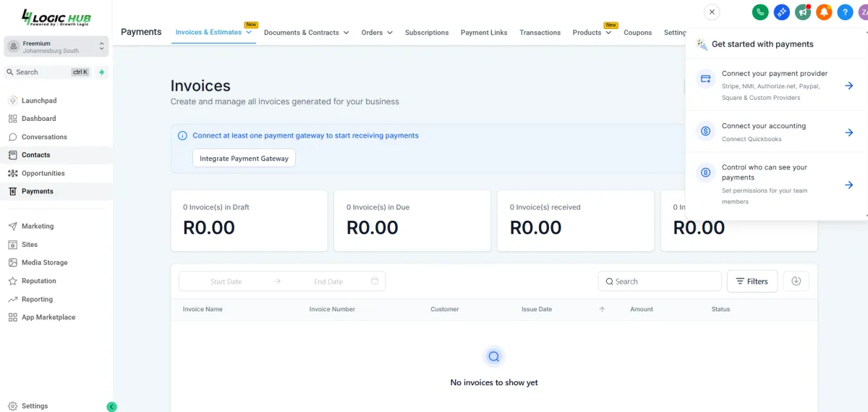Go to the Transactions tab
Viewport: 868px width, 412px height.
540,33
